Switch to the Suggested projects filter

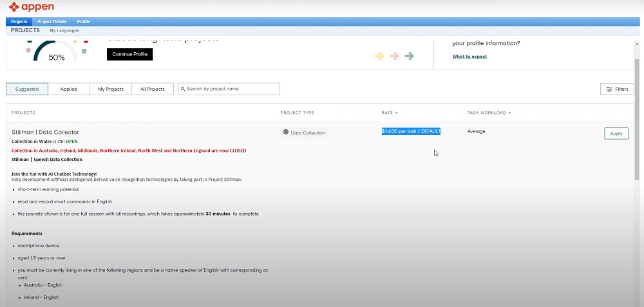(x=27, y=89)
